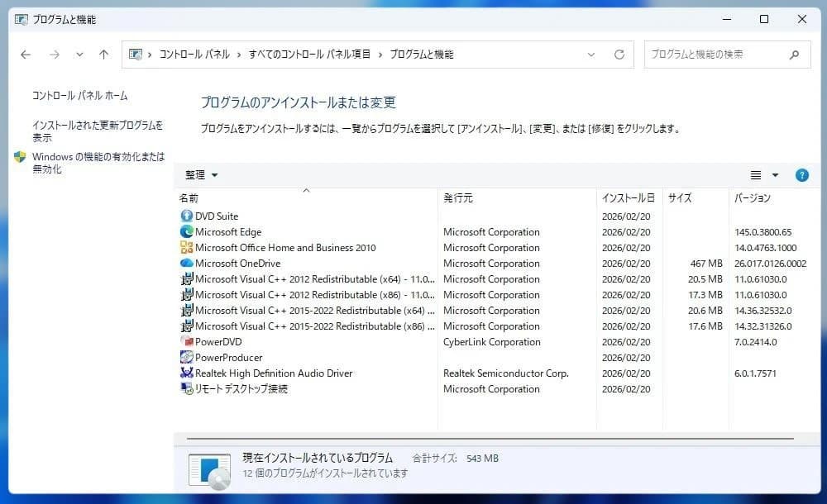Select Microsoft Office Home and Business 2010

285,248
